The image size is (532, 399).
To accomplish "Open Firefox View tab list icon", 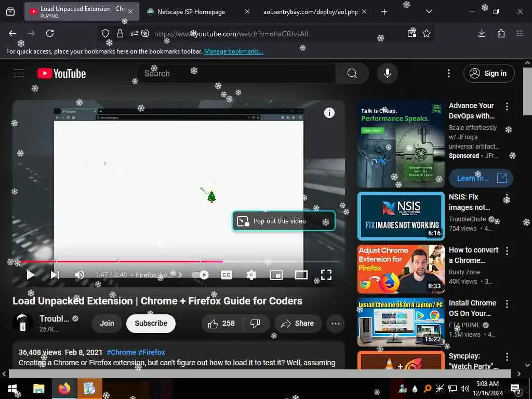I will coord(10,12).
